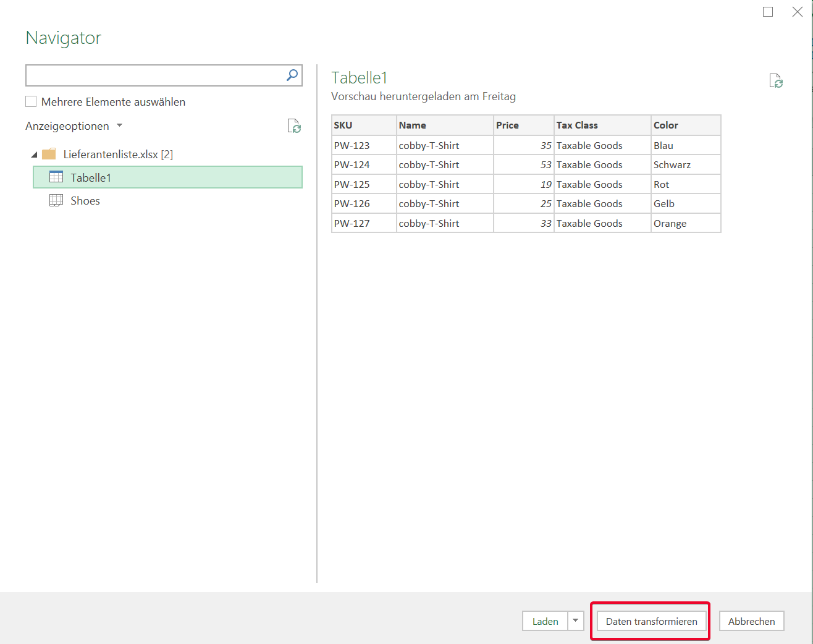
Task: Close the Navigator dialog
Action: click(x=798, y=12)
